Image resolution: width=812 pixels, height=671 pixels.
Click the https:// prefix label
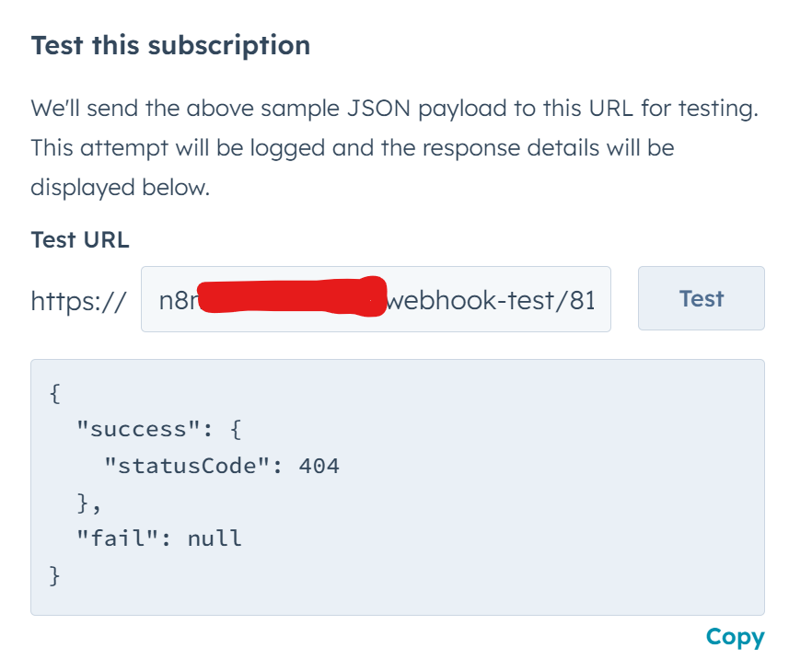(x=78, y=301)
